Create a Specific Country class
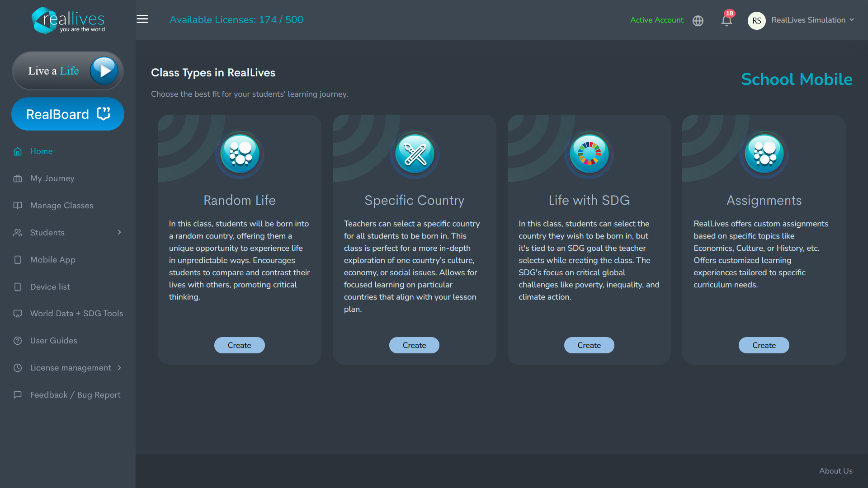 [x=415, y=345]
